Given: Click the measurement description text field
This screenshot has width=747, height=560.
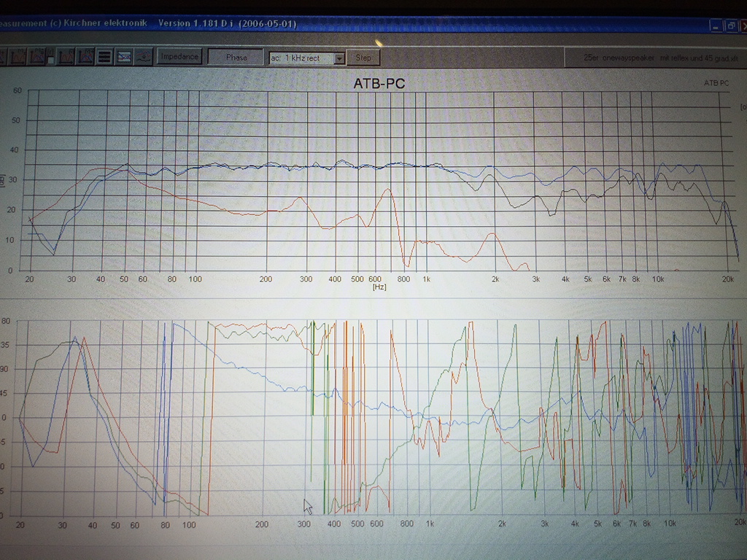Looking at the screenshot, I should pyautogui.click(x=656, y=58).
